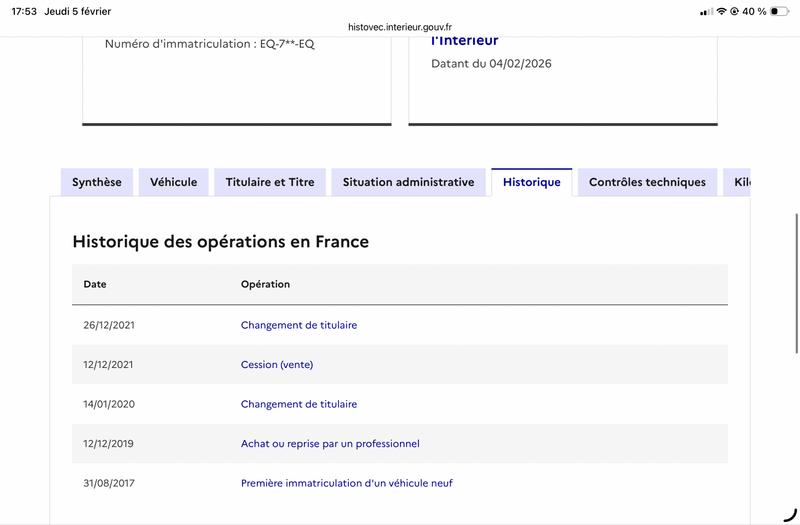The width and height of the screenshot is (800, 525).
Task: Open the Cession (vente) operation link
Action: click(277, 365)
